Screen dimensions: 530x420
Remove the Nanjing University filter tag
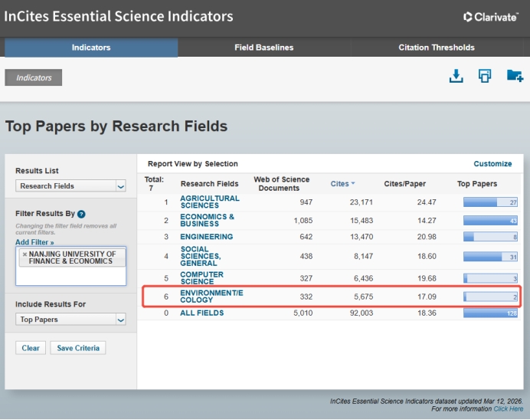25,254
